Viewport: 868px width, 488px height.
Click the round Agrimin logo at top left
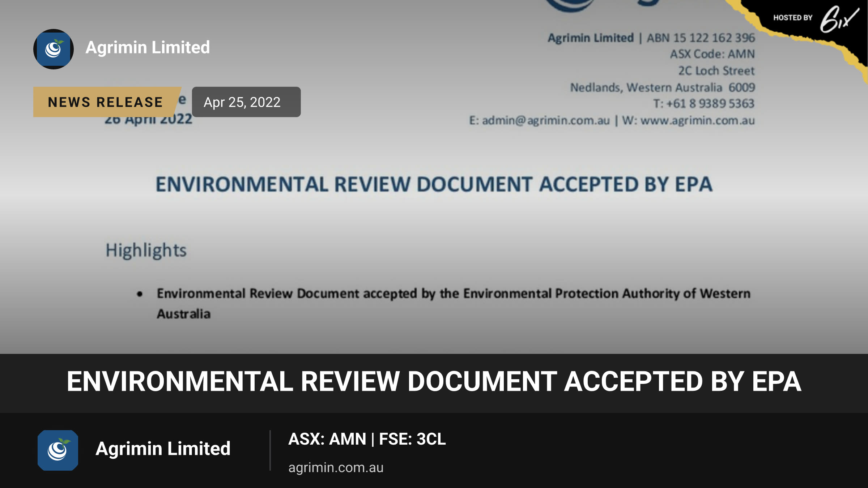pyautogui.click(x=54, y=49)
